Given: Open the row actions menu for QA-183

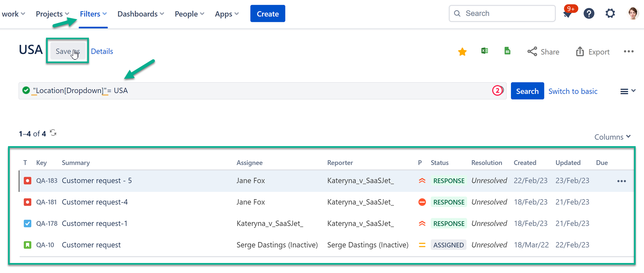Looking at the screenshot, I should (x=621, y=181).
